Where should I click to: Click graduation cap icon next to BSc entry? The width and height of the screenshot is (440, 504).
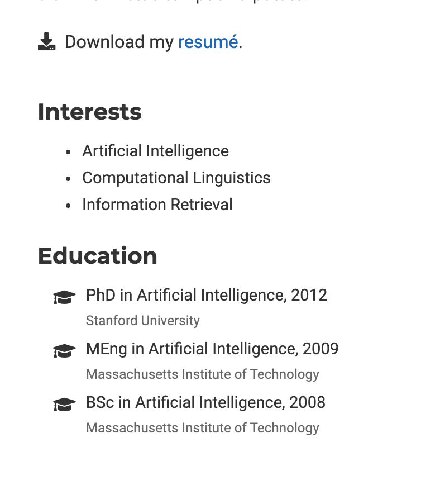pyautogui.click(x=65, y=405)
